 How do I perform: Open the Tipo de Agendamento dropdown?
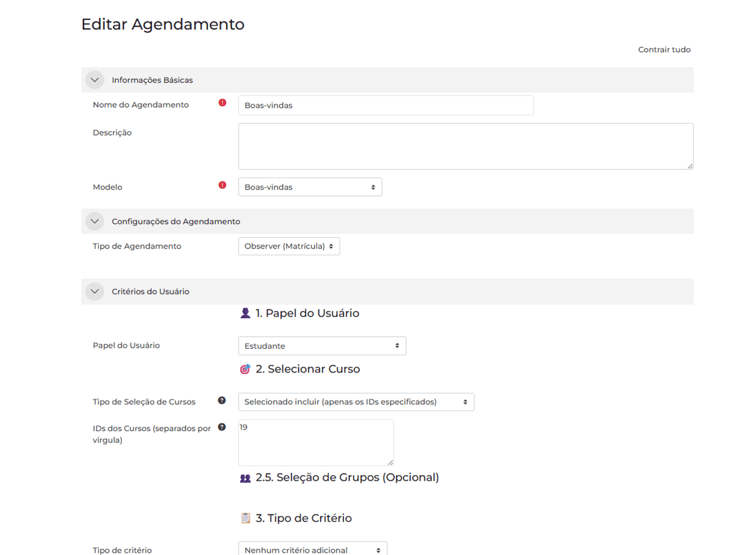point(289,246)
